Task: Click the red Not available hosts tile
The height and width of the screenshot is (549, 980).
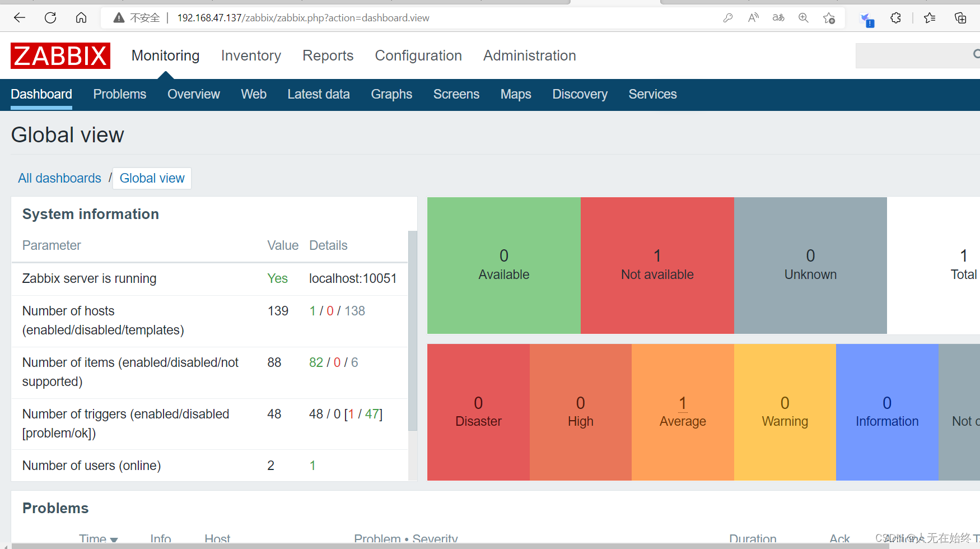Action: click(x=657, y=266)
